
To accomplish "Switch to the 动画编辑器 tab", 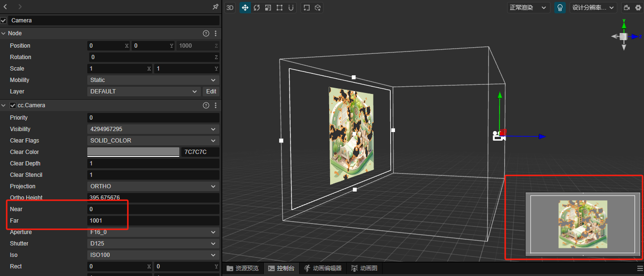I will (322, 268).
